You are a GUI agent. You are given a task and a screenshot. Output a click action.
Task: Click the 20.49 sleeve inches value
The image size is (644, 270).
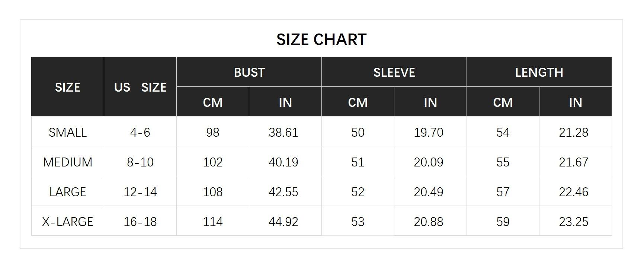pos(428,192)
